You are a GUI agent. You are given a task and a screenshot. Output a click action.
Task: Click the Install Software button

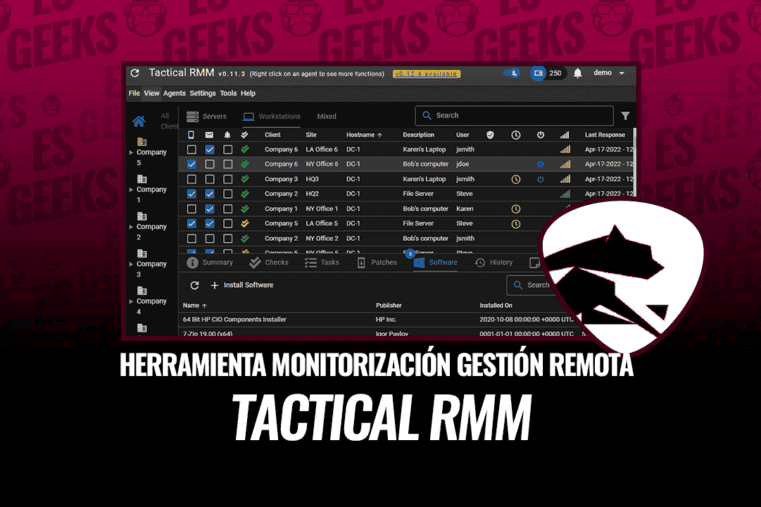pyautogui.click(x=242, y=285)
